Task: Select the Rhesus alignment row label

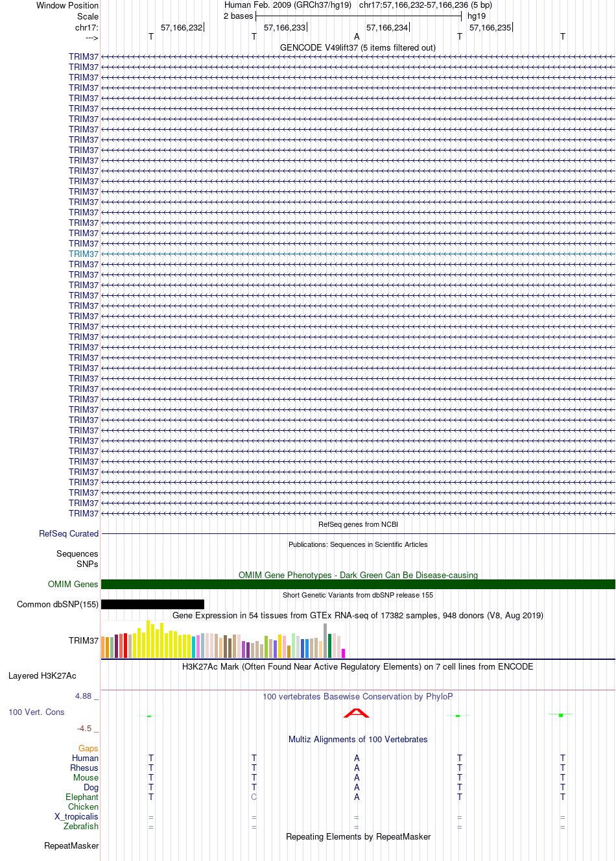Action: [x=84, y=768]
